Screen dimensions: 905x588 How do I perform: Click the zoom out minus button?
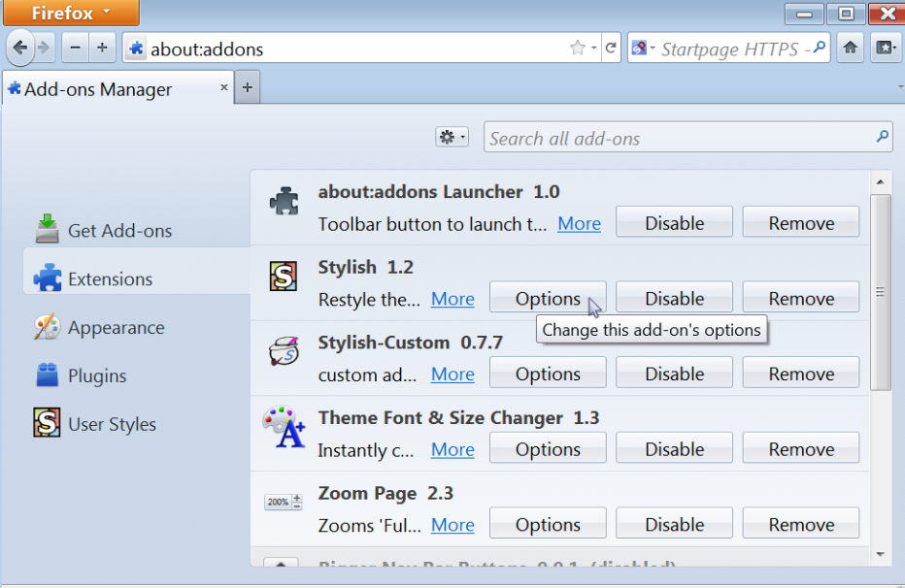[76, 48]
